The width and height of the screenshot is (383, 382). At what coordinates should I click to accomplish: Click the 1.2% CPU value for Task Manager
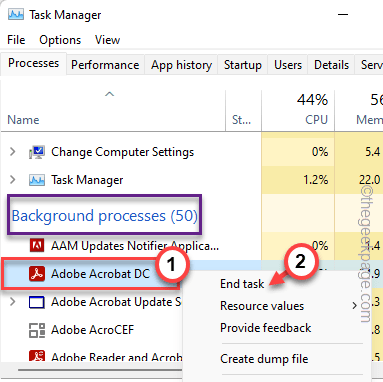[x=316, y=180]
